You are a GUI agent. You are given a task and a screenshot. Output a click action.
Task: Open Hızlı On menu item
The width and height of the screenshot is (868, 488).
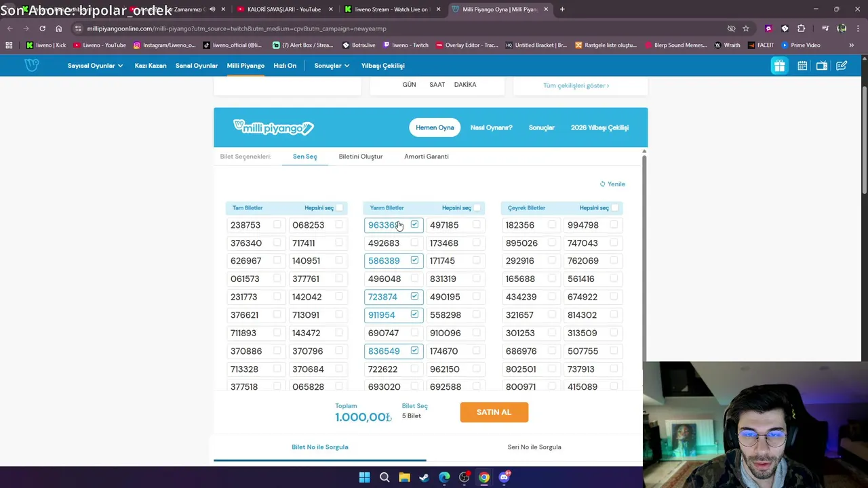click(285, 66)
